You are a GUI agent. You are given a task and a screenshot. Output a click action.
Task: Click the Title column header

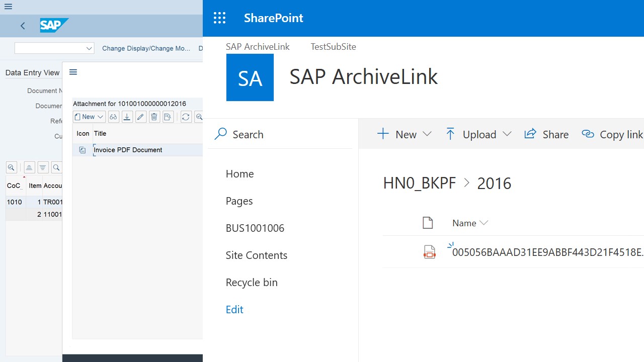[x=100, y=134]
